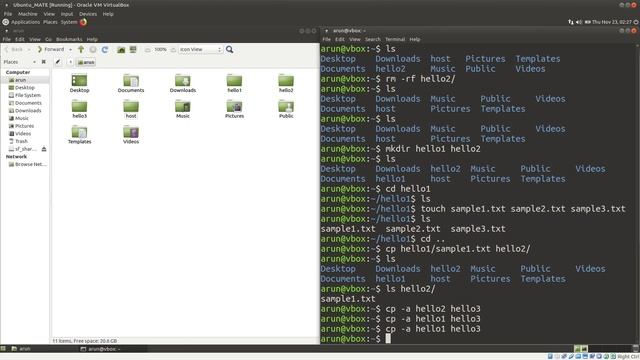The image size is (640, 360).
Task: Select the Videos folder icon
Action: 131,135
